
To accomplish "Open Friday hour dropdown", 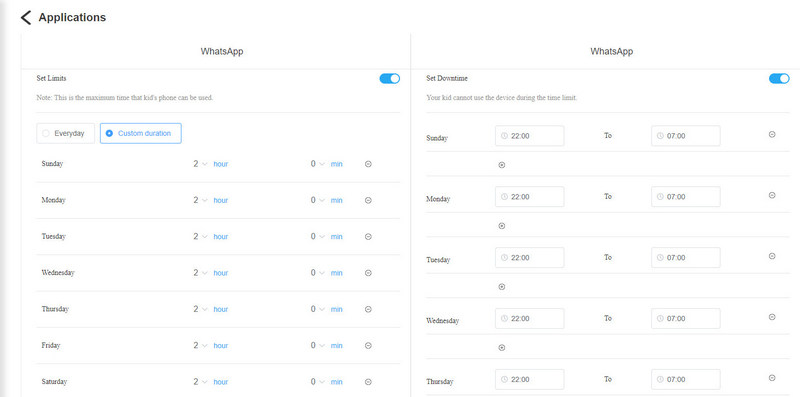I will [x=200, y=345].
